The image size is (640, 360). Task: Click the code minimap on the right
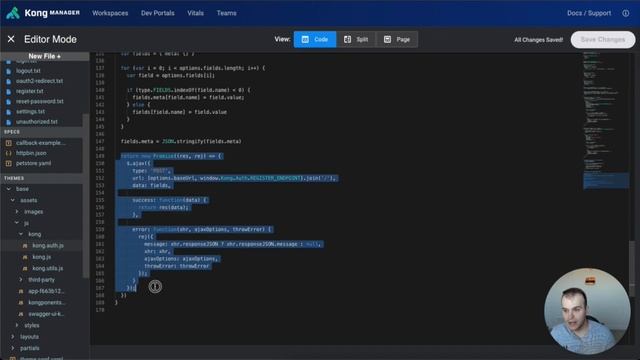click(606, 122)
